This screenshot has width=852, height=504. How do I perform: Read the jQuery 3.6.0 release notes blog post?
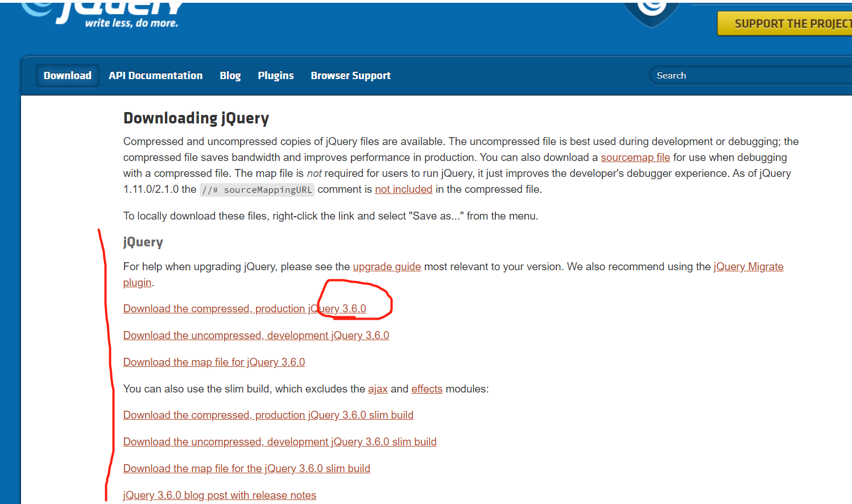220,495
